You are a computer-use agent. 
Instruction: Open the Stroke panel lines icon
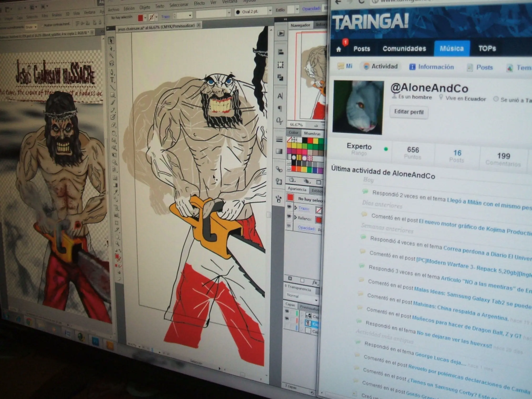[x=279, y=139]
